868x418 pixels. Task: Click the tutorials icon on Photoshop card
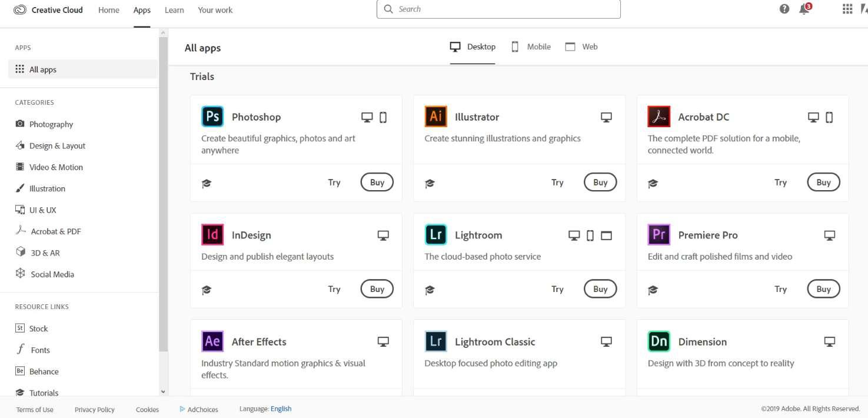207,183
